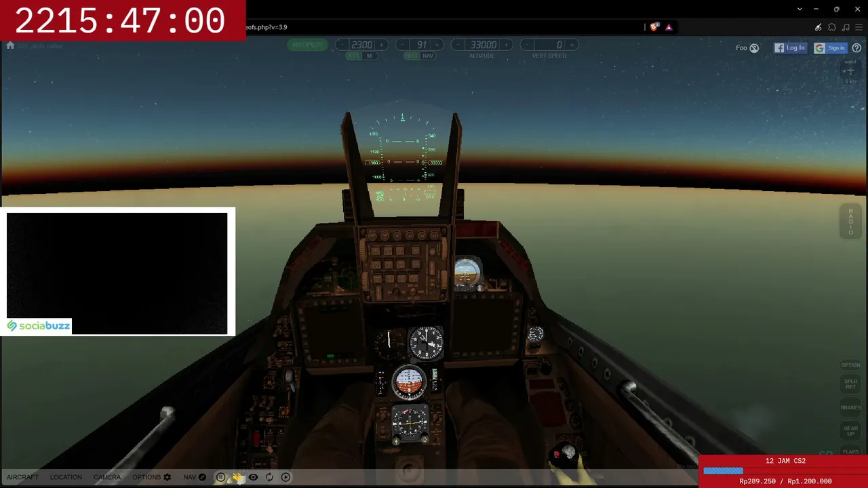
Task: Click the home icon near pilots online
Action: tap(10, 45)
